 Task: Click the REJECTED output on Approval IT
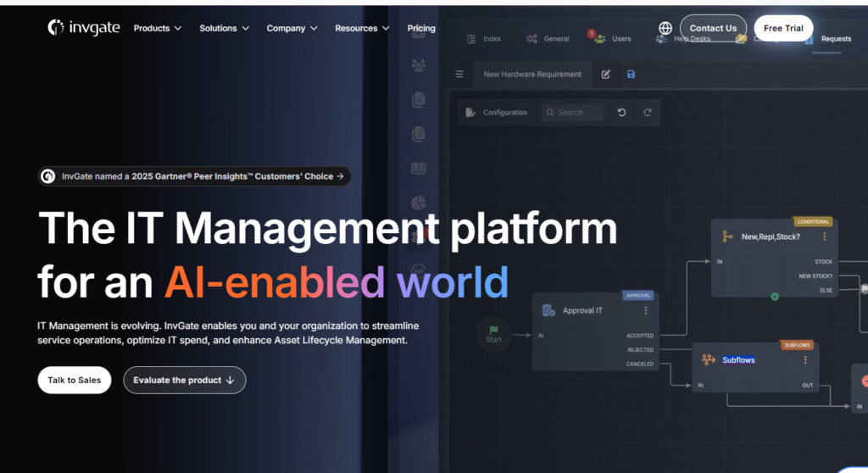point(641,350)
